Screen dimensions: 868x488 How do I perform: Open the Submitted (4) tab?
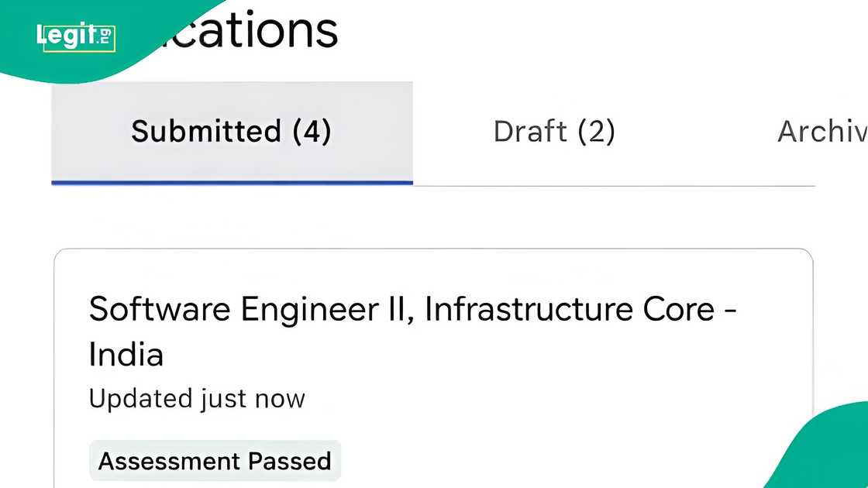(231, 132)
